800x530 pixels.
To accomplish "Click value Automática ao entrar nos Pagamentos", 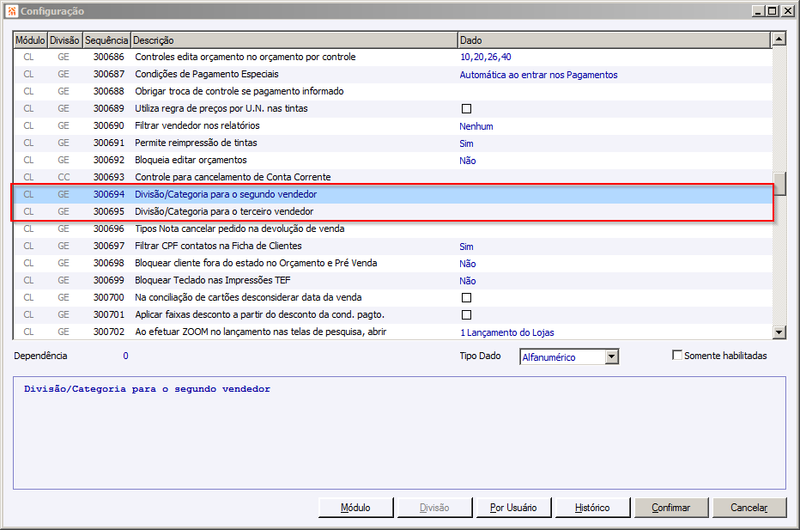I will click(538, 75).
